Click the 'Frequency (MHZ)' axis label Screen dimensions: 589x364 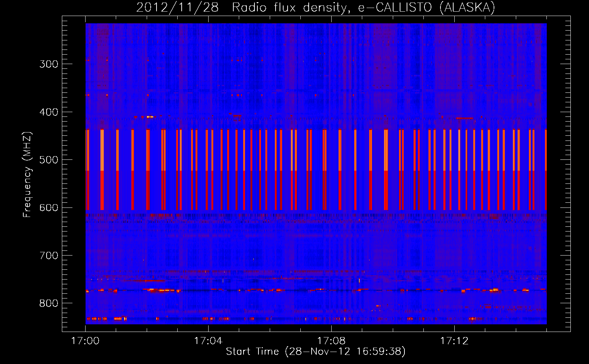27,174
